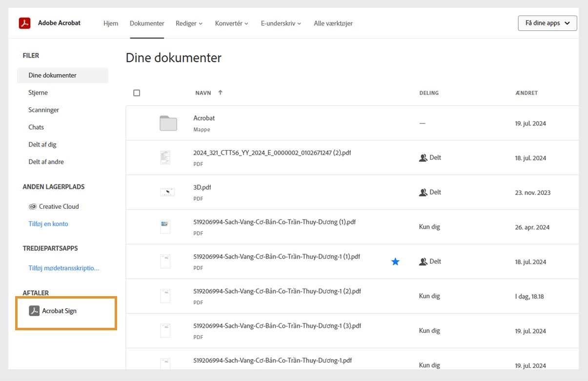Image resolution: width=588 pixels, height=381 pixels.
Task: Switch to the Hjem tab
Action: 111,23
